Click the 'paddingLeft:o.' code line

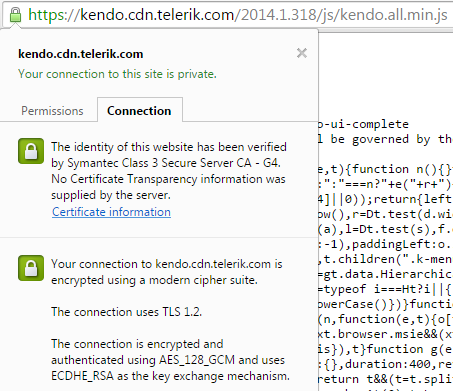385,244
